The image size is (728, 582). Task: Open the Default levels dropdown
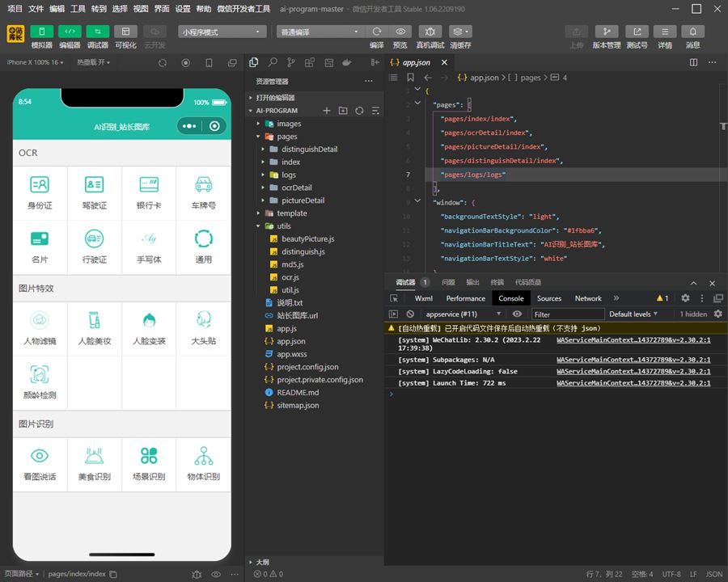(633, 314)
